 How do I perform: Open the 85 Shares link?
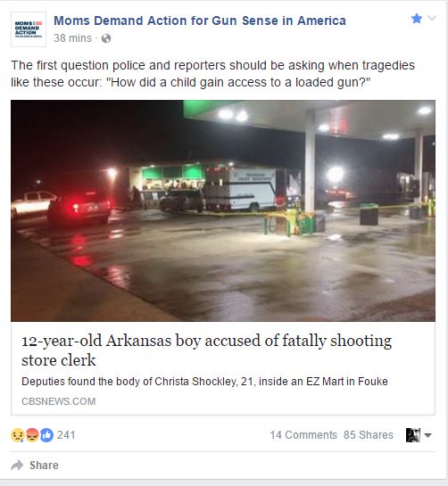[369, 435]
